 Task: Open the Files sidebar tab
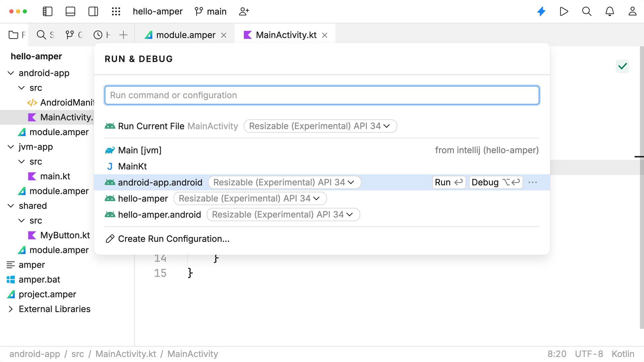point(17,35)
